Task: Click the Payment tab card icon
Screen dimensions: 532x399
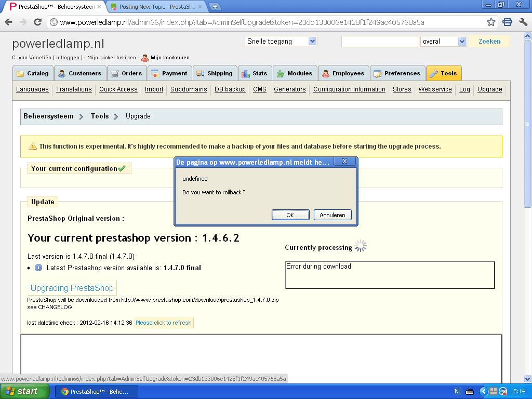Action: tap(155, 74)
